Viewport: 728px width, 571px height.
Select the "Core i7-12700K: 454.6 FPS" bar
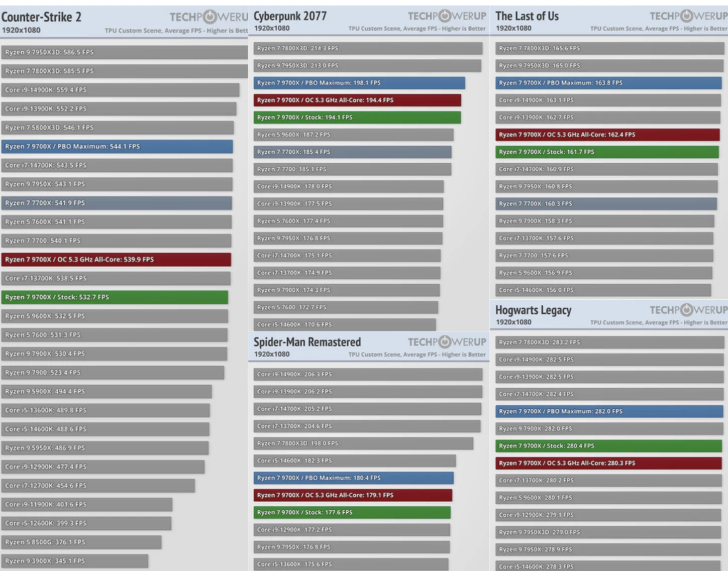click(98, 486)
